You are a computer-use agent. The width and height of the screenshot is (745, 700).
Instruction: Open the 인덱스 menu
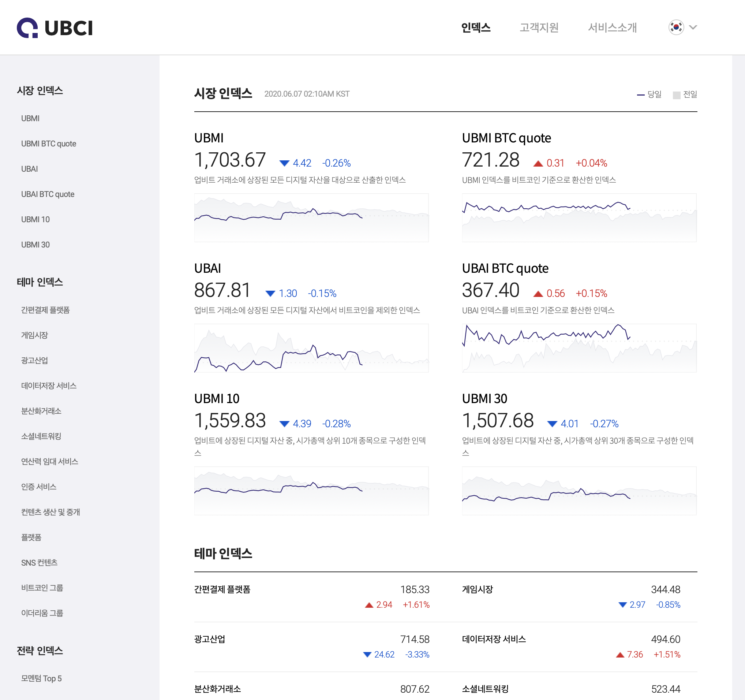(476, 27)
